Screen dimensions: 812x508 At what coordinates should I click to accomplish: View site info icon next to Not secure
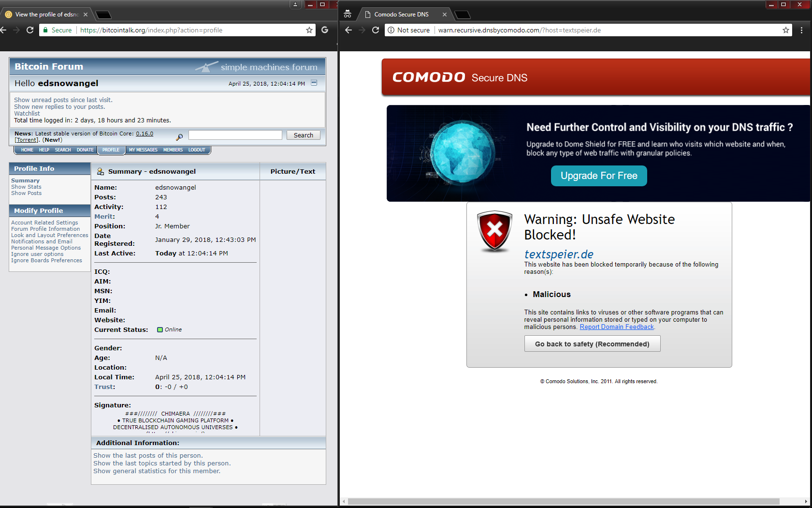[x=391, y=30]
